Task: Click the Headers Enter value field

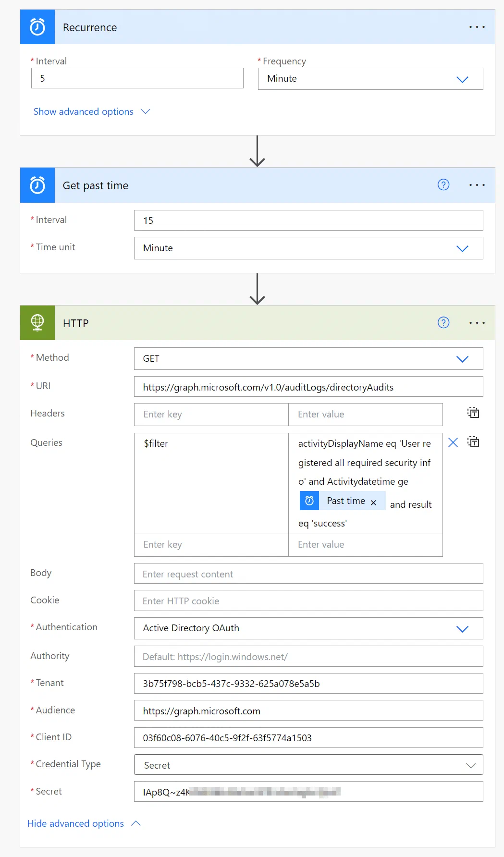Action: point(366,414)
